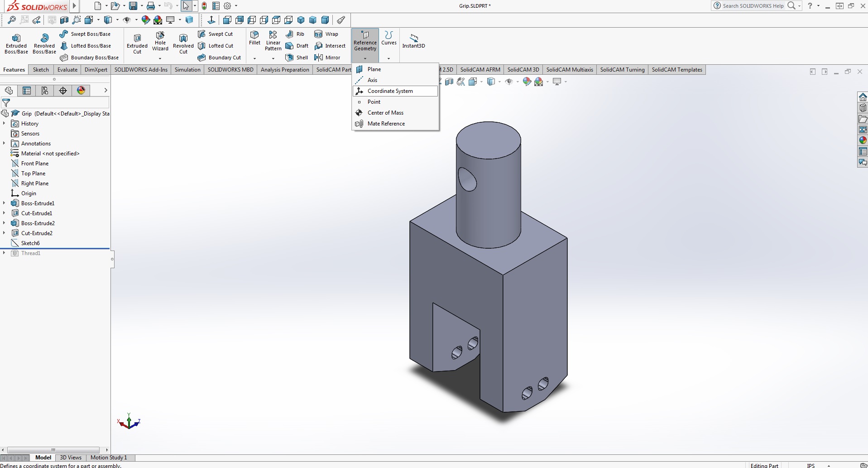Select the Shell feature tool
The image size is (868, 468).
[x=297, y=58]
